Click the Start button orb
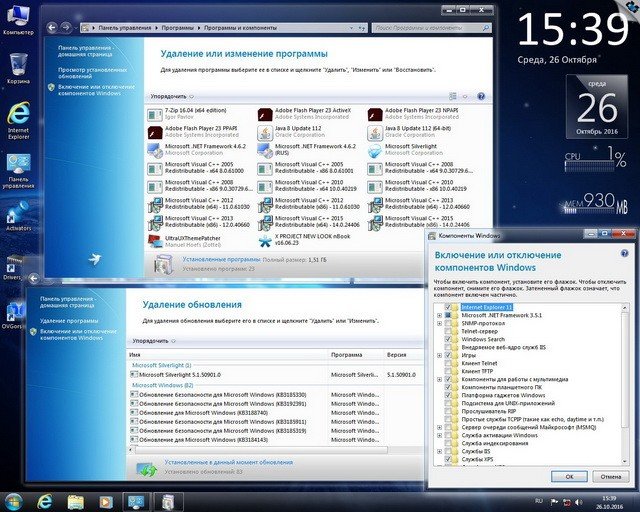The image size is (640, 512). point(13,501)
